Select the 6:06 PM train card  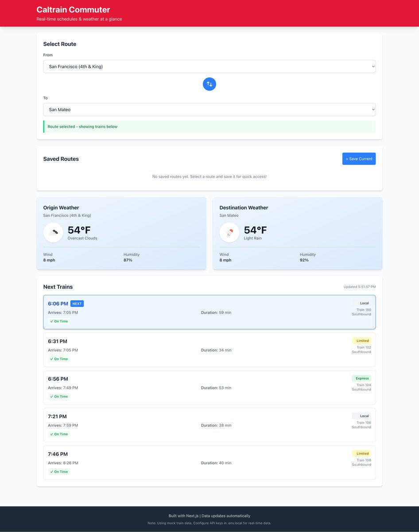click(209, 312)
